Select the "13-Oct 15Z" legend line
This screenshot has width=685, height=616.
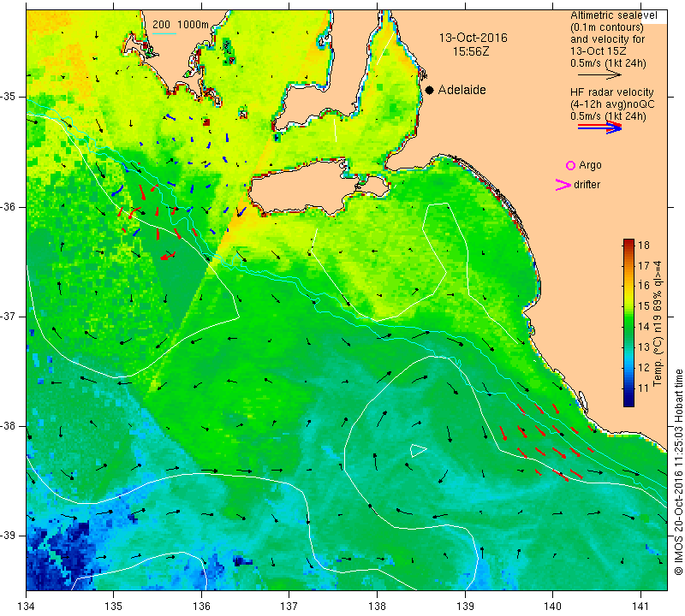[x=599, y=51]
